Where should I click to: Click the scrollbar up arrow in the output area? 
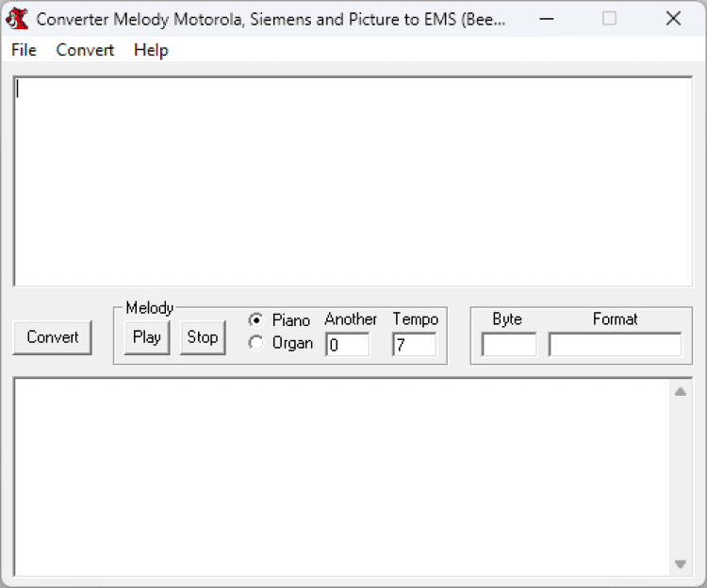click(x=681, y=392)
